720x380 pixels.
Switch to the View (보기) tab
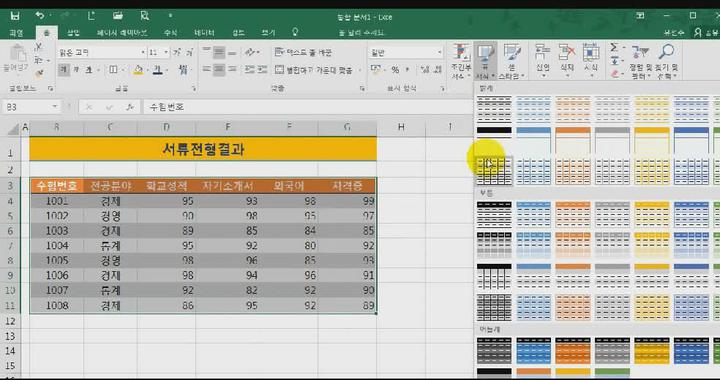click(268, 33)
